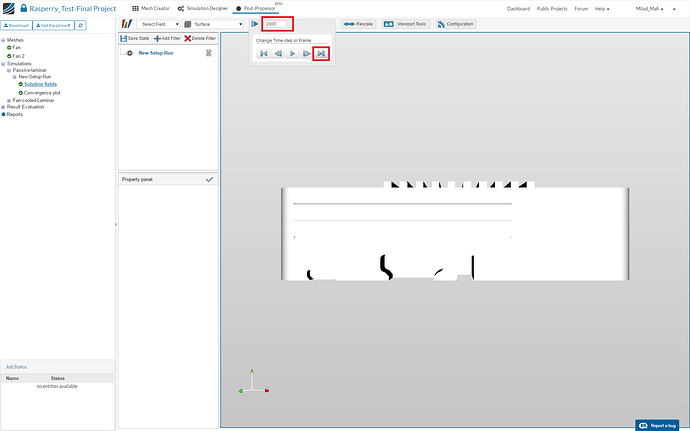Open the Configuration settings
This screenshot has width=690, height=431.
455,24
